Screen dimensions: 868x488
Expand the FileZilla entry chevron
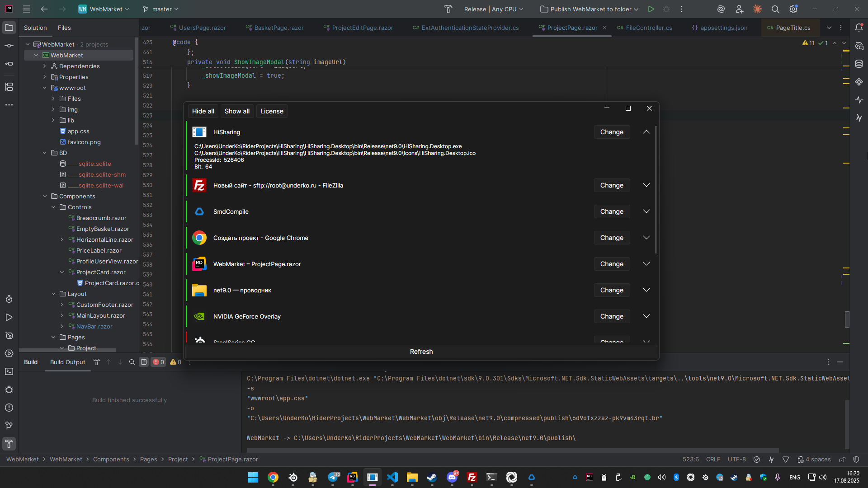[x=646, y=185]
